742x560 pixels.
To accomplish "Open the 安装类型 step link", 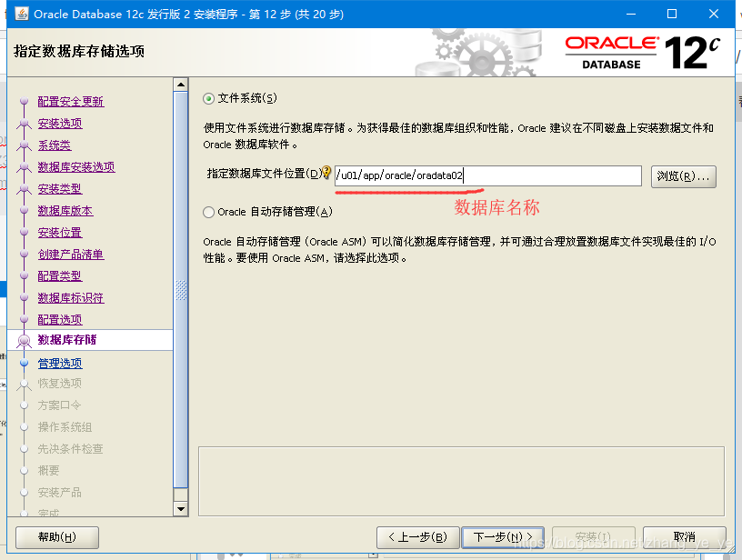I will tap(60, 188).
